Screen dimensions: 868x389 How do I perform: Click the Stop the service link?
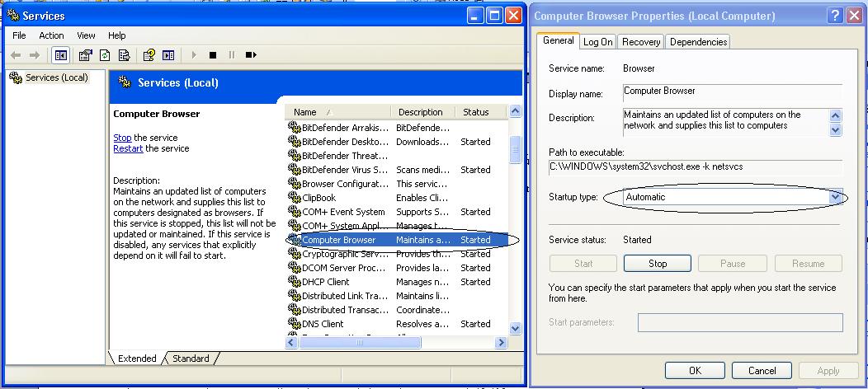tap(122, 138)
